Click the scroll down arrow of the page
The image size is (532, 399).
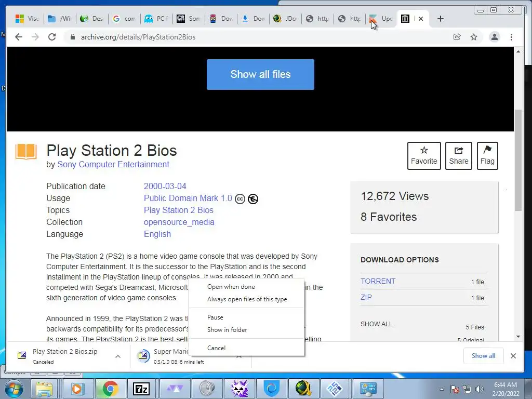[518, 337]
